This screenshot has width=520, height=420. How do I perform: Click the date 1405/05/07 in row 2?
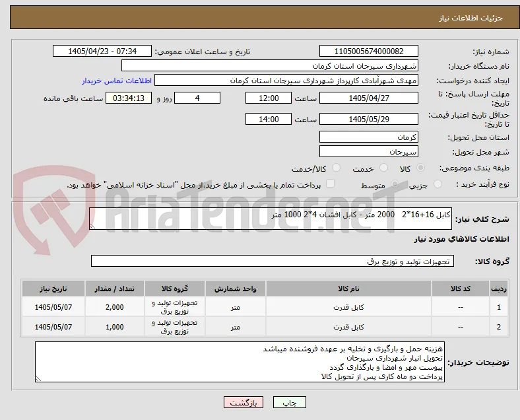(x=53, y=327)
